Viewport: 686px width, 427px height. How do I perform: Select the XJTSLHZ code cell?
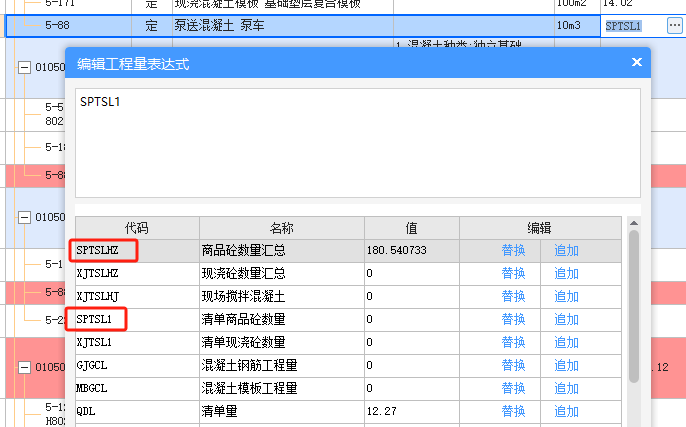click(x=137, y=274)
